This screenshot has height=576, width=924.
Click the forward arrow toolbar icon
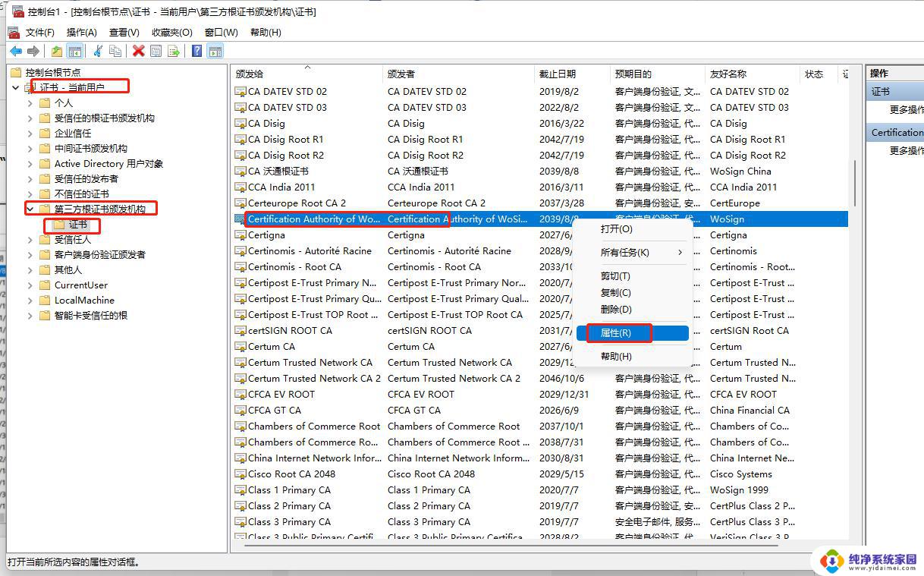(x=33, y=51)
